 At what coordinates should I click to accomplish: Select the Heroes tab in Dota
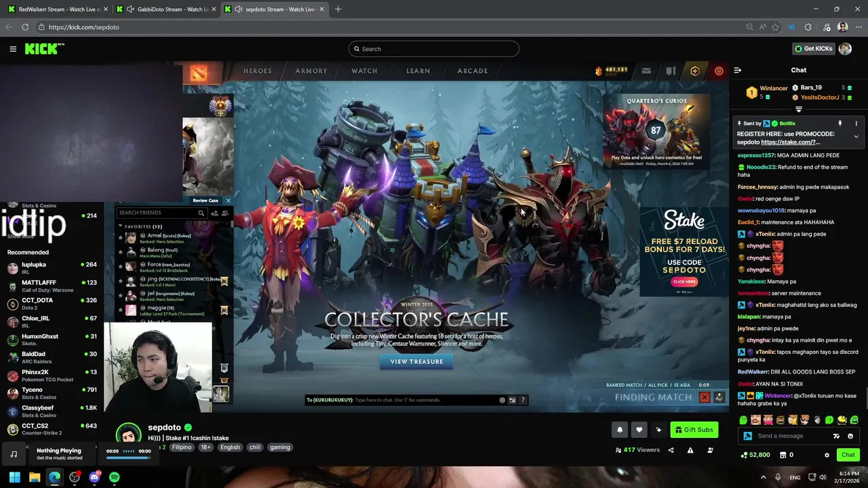point(257,70)
